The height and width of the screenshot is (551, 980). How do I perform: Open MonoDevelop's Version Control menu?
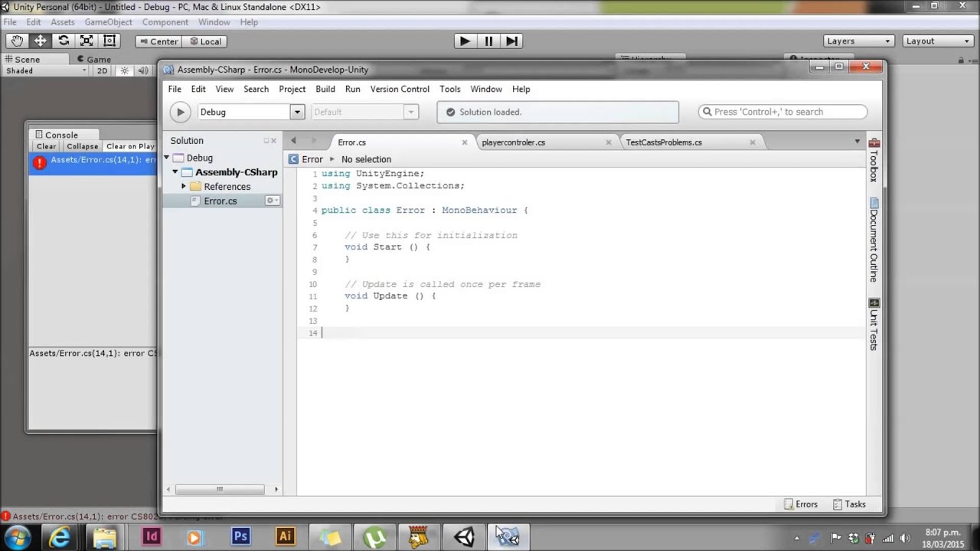coord(400,89)
